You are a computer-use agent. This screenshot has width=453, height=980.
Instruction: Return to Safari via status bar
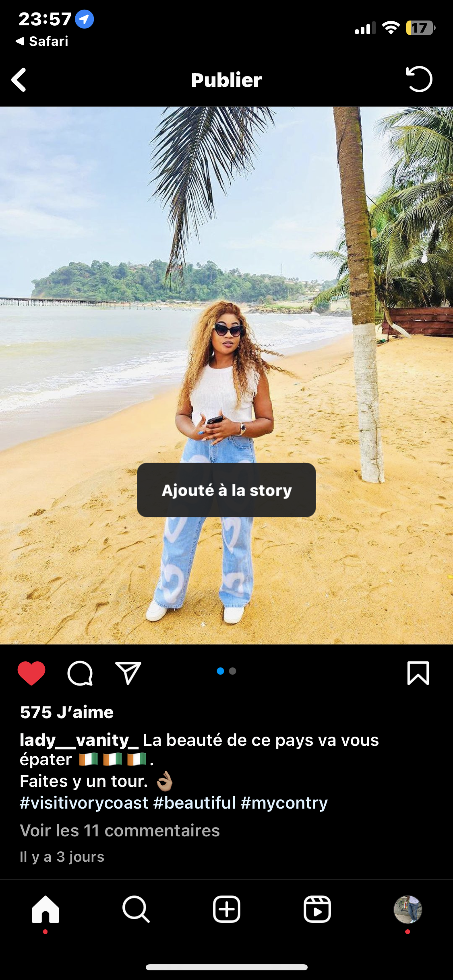coord(42,41)
